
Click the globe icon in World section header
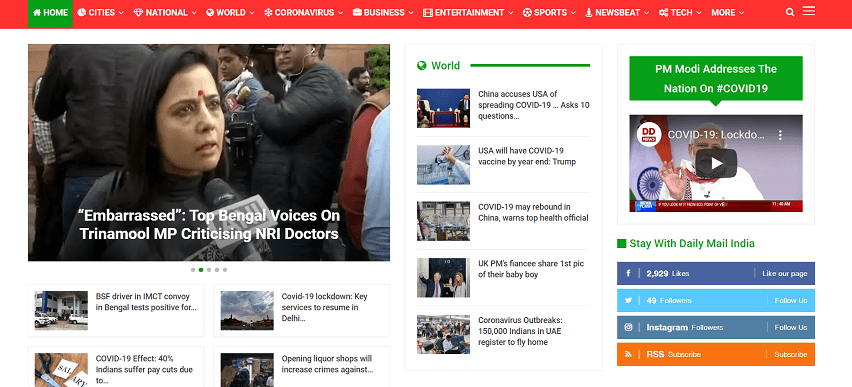point(422,66)
